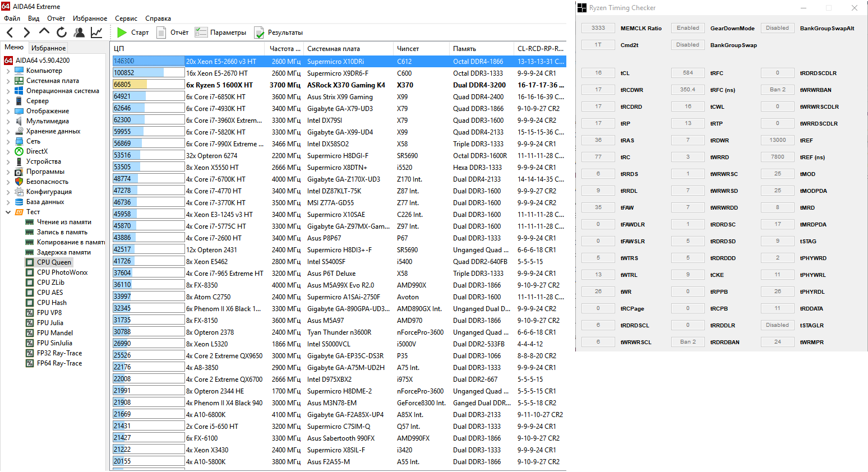This screenshot has width=868, height=472.
Task: Click the 16x Xeon E5-2670 HT row
Action: [339, 73]
